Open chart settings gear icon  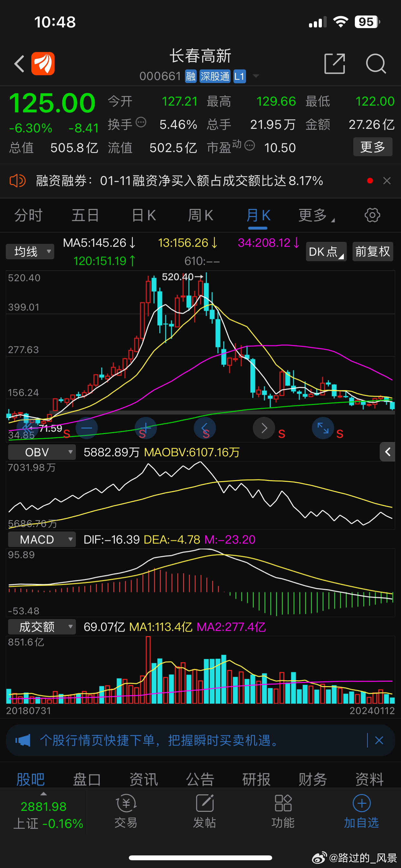tap(372, 215)
